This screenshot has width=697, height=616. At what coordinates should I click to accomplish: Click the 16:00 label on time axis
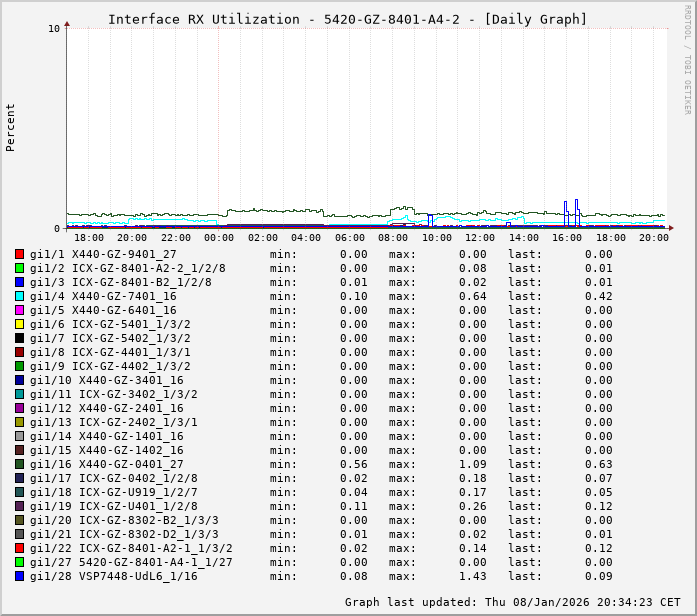(567, 237)
